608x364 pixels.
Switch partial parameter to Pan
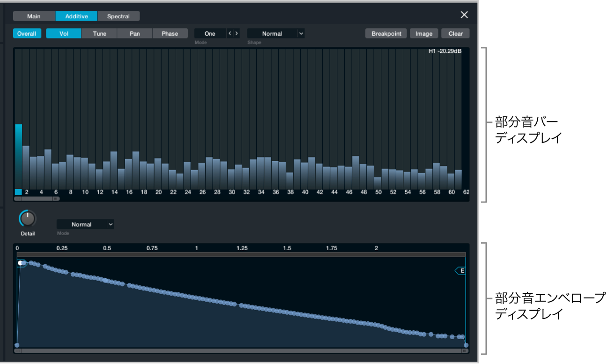pyautogui.click(x=135, y=34)
